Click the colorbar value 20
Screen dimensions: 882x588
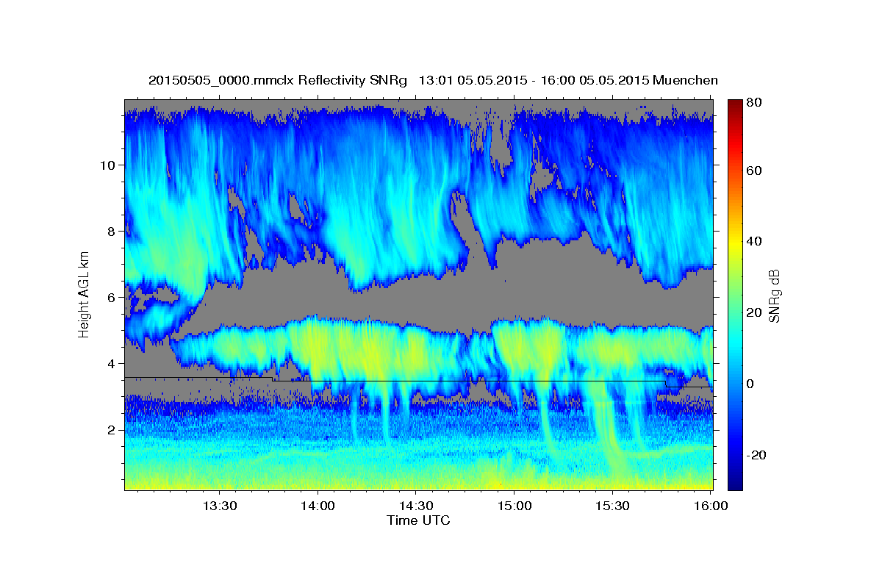tap(754, 312)
